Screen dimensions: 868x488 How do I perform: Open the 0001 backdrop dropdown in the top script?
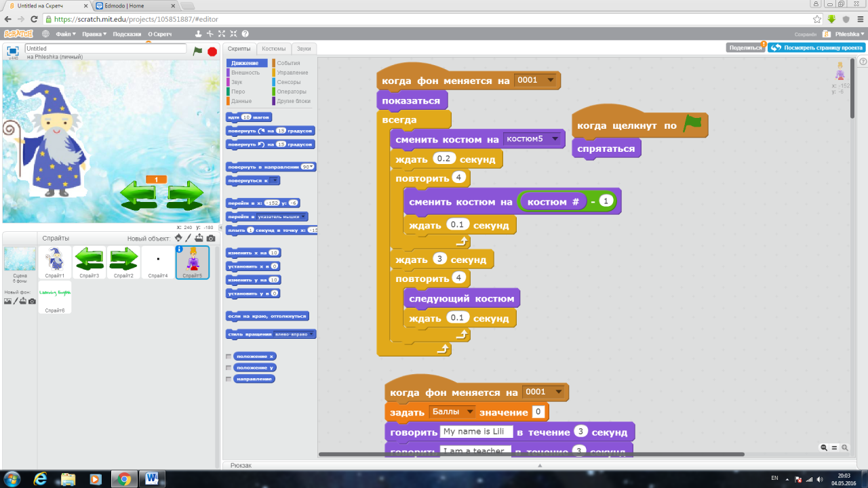[x=536, y=80]
